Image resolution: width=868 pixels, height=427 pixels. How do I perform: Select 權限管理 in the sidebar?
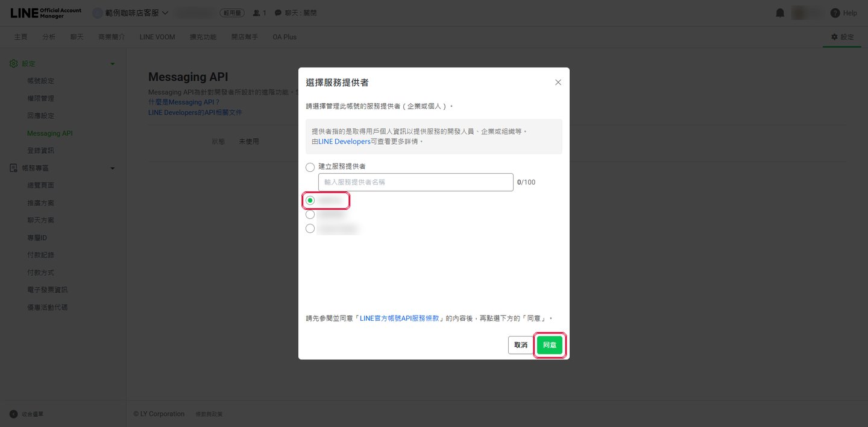point(41,98)
